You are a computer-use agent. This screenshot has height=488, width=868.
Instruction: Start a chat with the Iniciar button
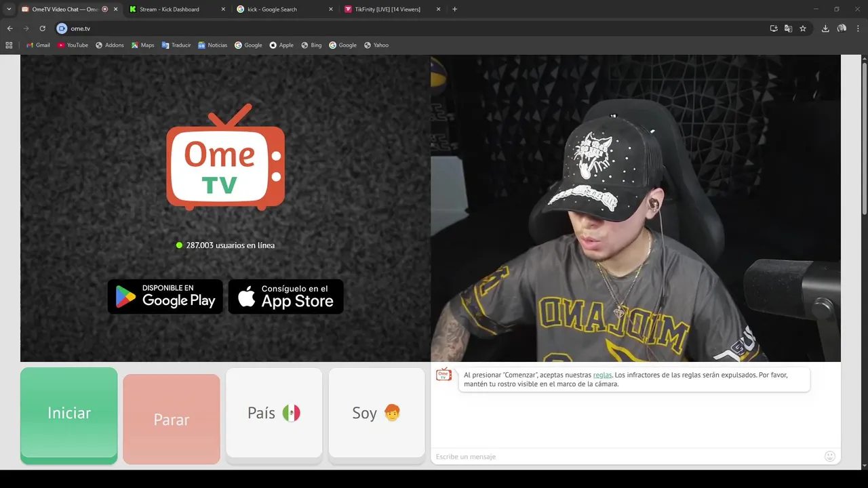68,415
